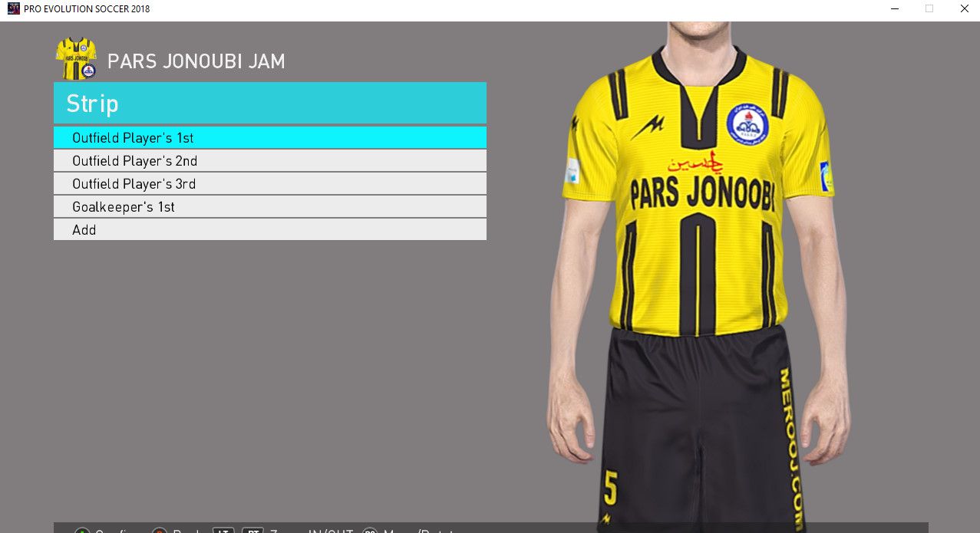Click the PARS JONOUBI JAM team name

pyautogui.click(x=196, y=62)
